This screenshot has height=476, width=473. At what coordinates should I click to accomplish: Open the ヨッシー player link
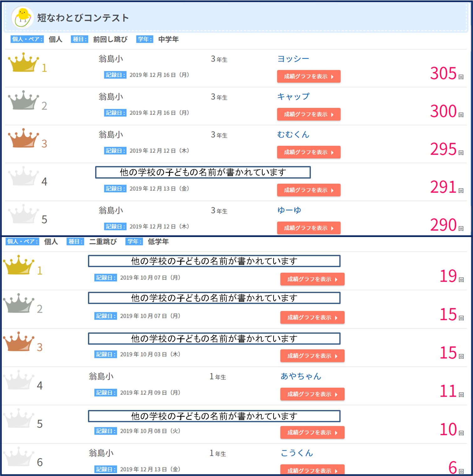(293, 59)
